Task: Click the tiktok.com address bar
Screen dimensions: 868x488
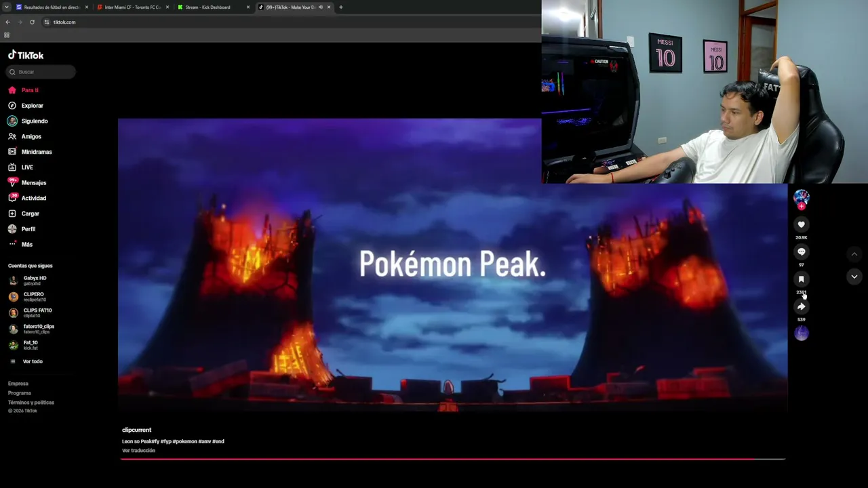Action: pyautogui.click(x=292, y=22)
